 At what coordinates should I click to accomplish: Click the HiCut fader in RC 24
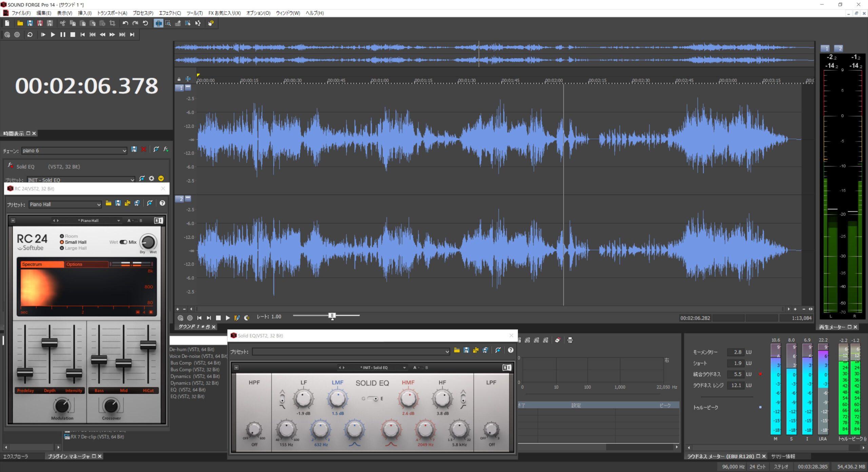click(x=148, y=345)
